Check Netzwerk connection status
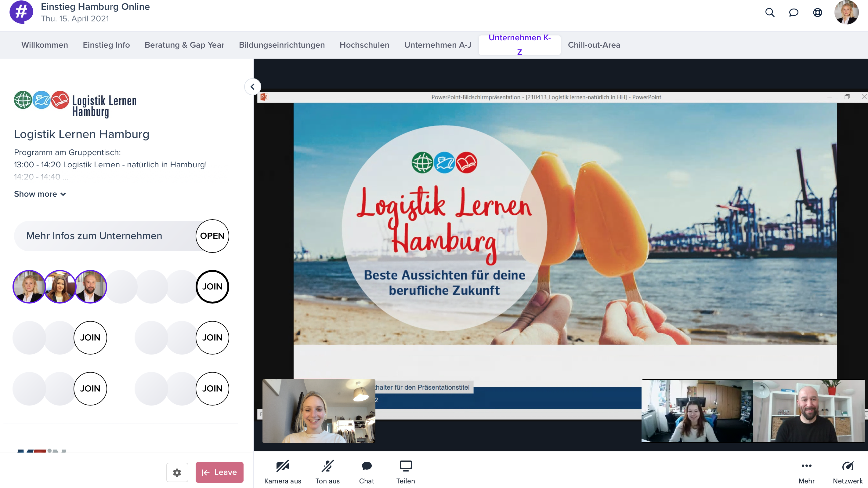The width and height of the screenshot is (868, 488). [x=848, y=472]
